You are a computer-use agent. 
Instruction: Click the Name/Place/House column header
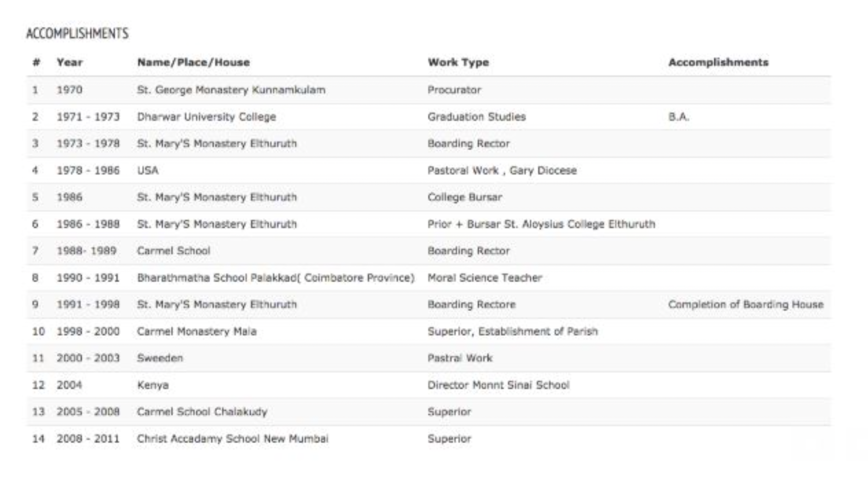(x=193, y=62)
